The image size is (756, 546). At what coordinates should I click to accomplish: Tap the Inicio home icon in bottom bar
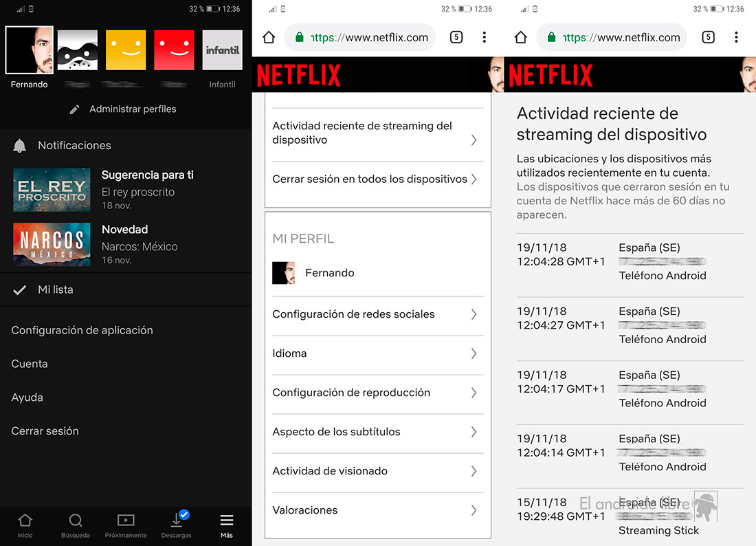pos(25,521)
